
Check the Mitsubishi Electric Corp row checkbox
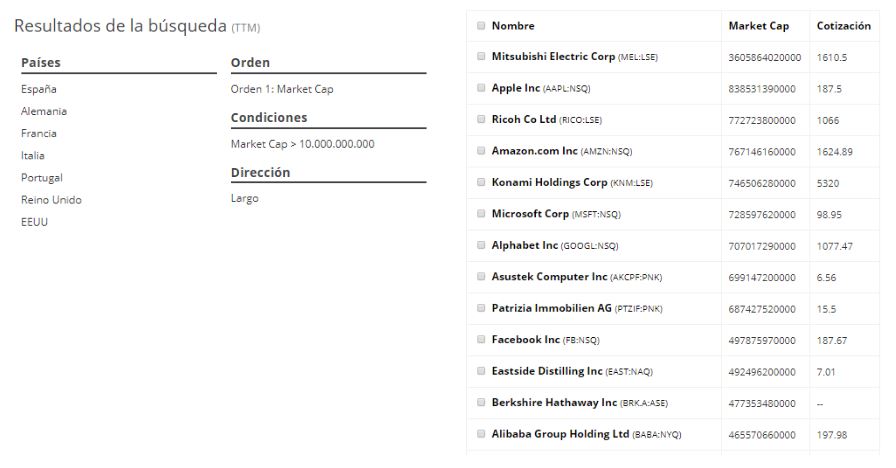(481, 57)
